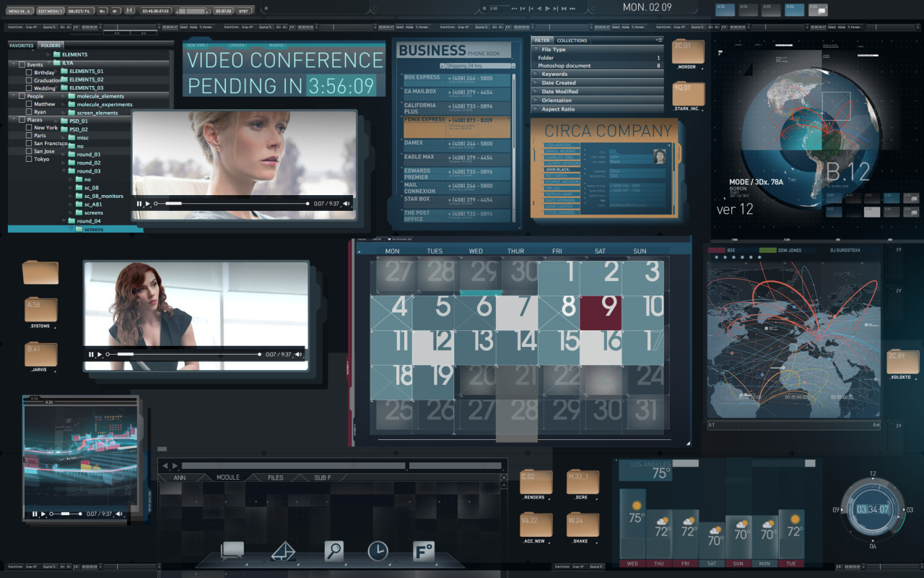This screenshot has width=924, height=578.
Task: Expand the Date Modified filter section
Action: [x=536, y=92]
